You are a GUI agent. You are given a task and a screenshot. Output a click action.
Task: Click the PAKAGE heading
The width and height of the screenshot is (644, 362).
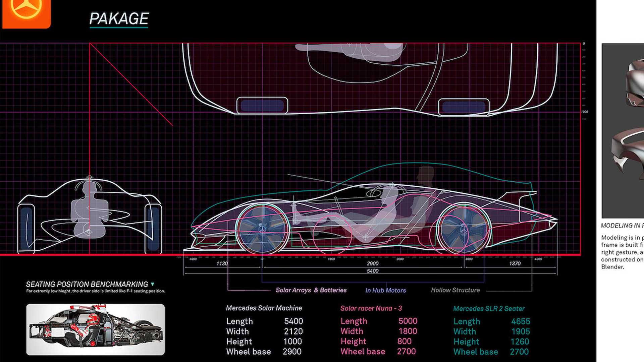click(119, 19)
